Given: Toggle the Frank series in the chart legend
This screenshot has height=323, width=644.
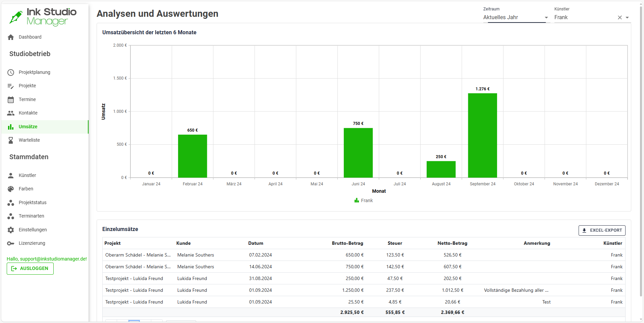Looking at the screenshot, I should tap(364, 200).
